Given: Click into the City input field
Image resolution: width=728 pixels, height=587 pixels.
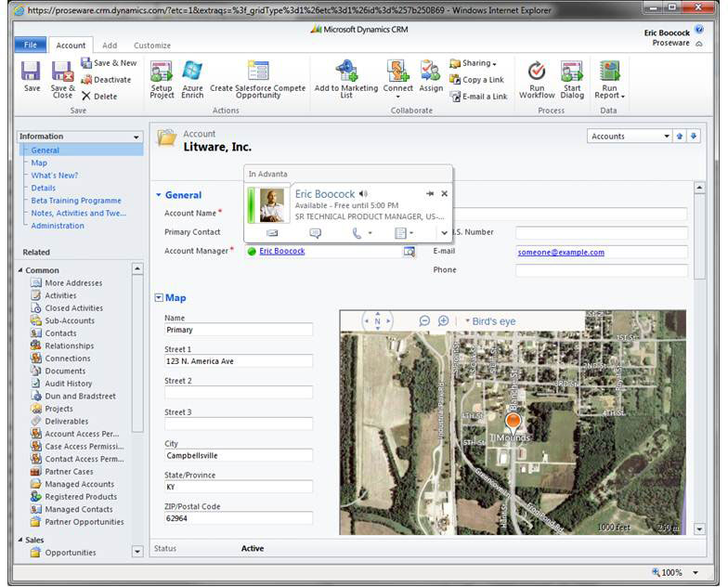Looking at the screenshot, I should coord(239,455).
